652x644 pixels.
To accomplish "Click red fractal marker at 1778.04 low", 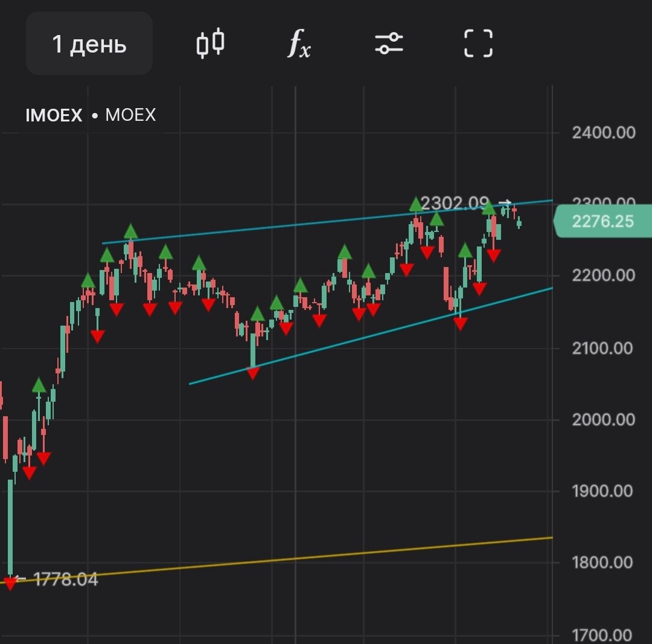I will [x=10, y=583].
